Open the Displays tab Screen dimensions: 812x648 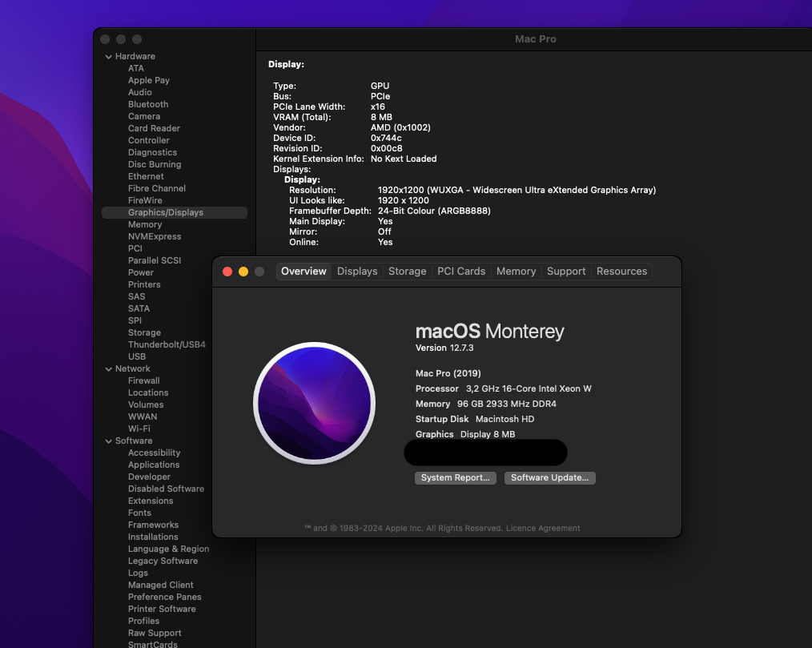tap(357, 272)
